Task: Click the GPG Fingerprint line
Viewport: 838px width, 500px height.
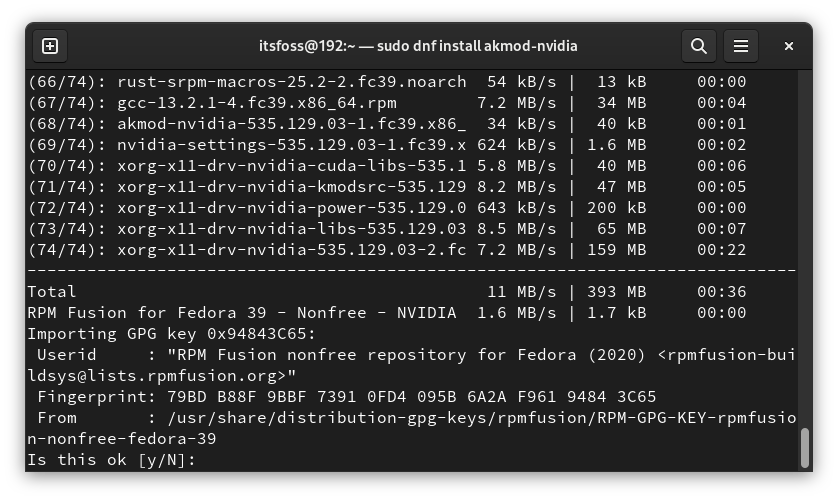Action: 342,397
